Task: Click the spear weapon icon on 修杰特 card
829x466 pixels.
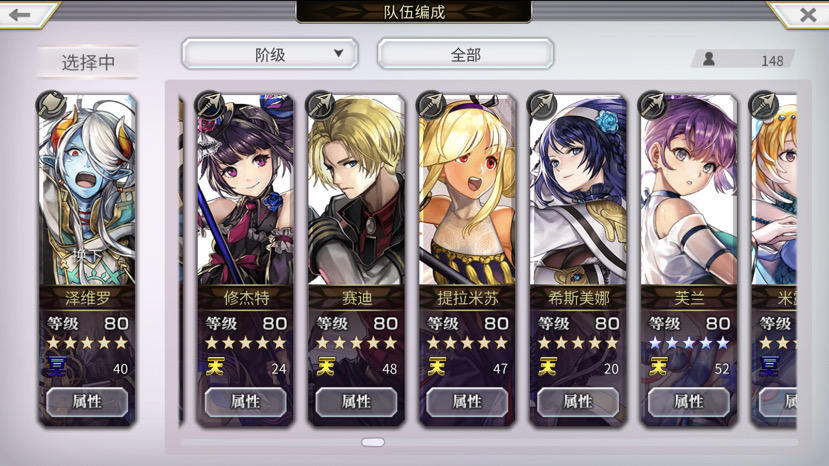Action: pyautogui.click(x=209, y=104)
